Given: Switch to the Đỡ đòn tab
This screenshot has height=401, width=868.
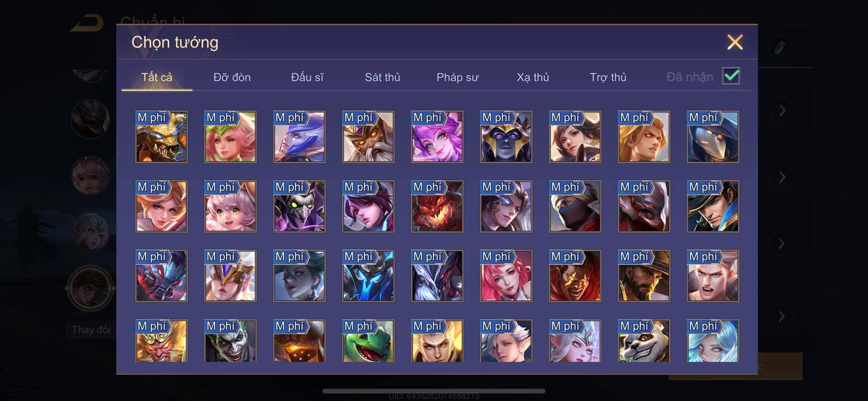Looking at the screenshot, I should click(232, 77).
